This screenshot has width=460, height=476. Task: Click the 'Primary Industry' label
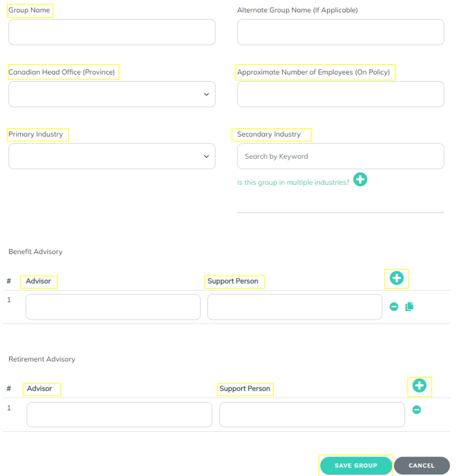point(36,134)
